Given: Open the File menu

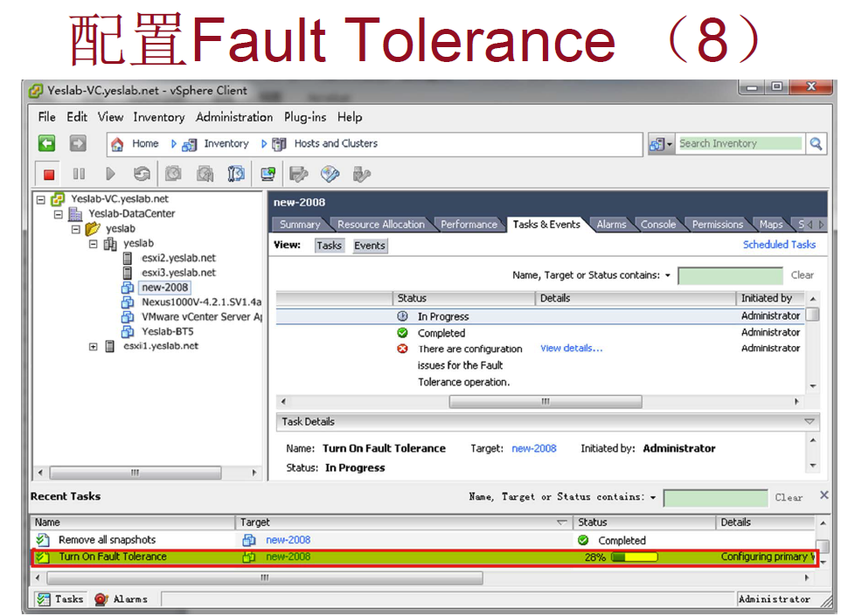Looking at the screenshot, I should point(46,117).
